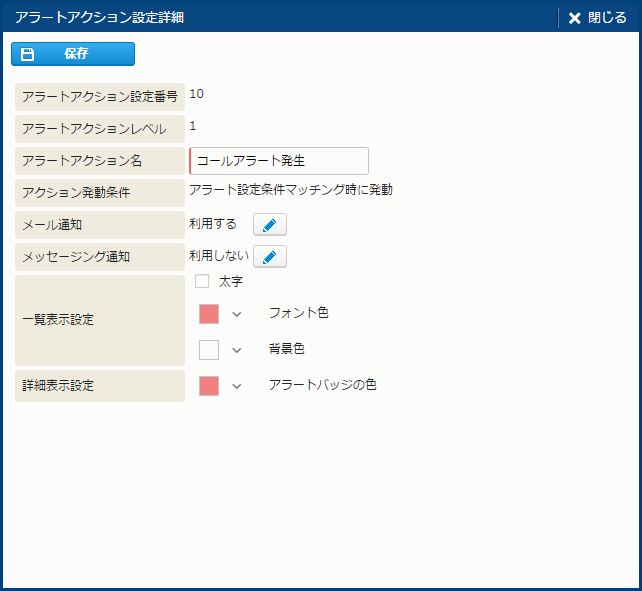Click the 太字 checkbox label
642x591 pixels.
pyautogui.click(x=231, y=282)
